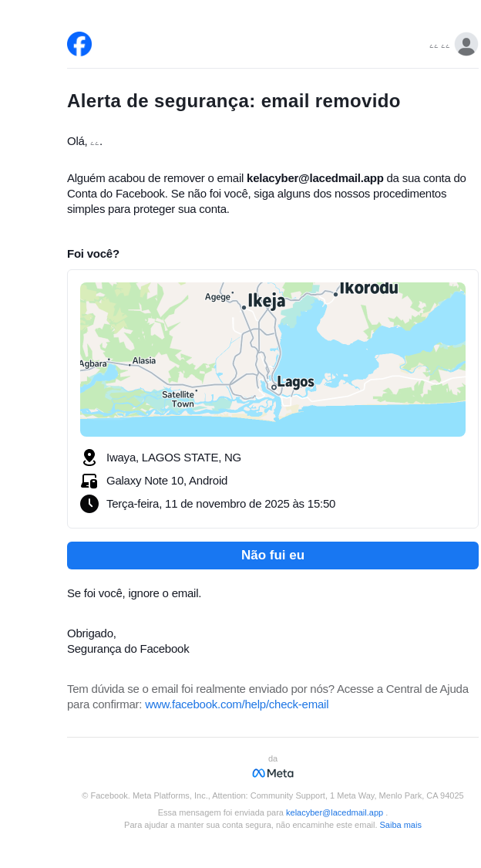The image size is (481, 868).
Task: Click the "Saiba mais" link
Action: point(400,825)
